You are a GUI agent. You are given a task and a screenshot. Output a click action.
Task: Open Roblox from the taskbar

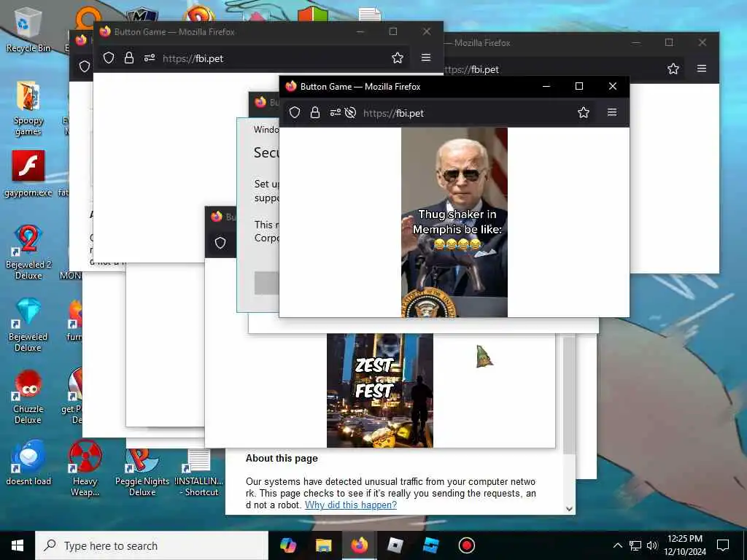tap(395, 545)
